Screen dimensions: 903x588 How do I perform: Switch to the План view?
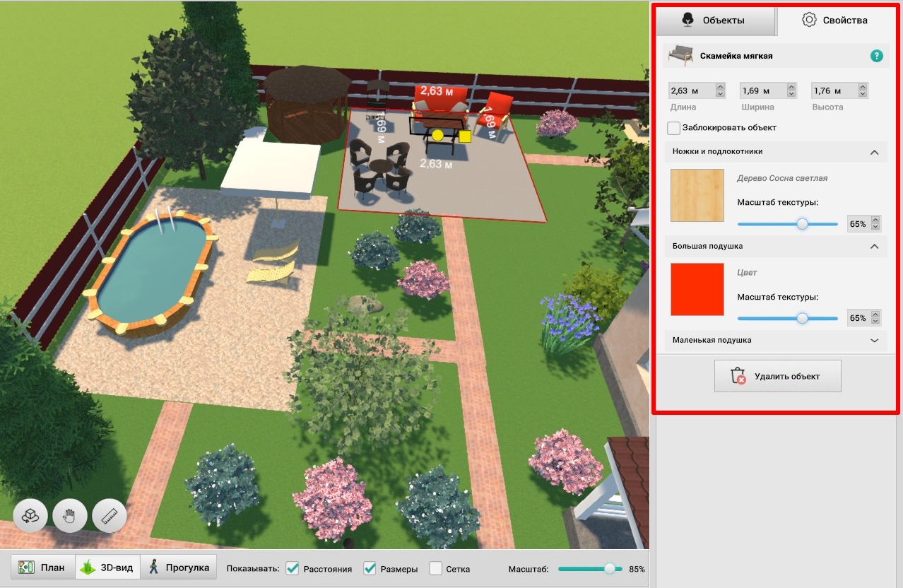coord(42,568)
